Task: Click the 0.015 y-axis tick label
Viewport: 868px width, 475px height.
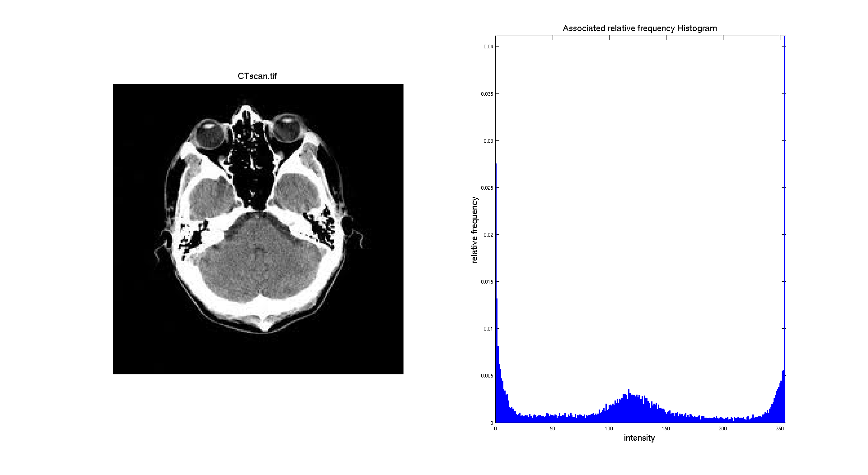Action: tap(487, 282)
